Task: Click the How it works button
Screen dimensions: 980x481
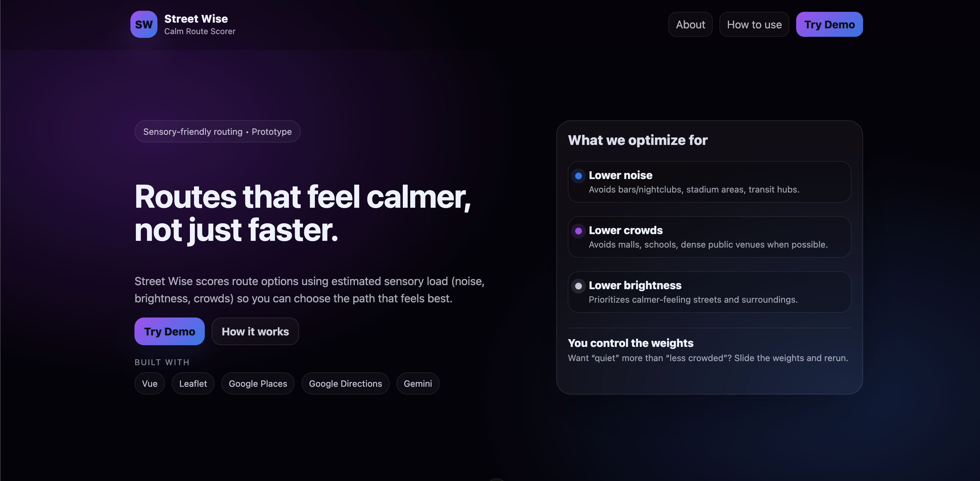Action: 255,331
